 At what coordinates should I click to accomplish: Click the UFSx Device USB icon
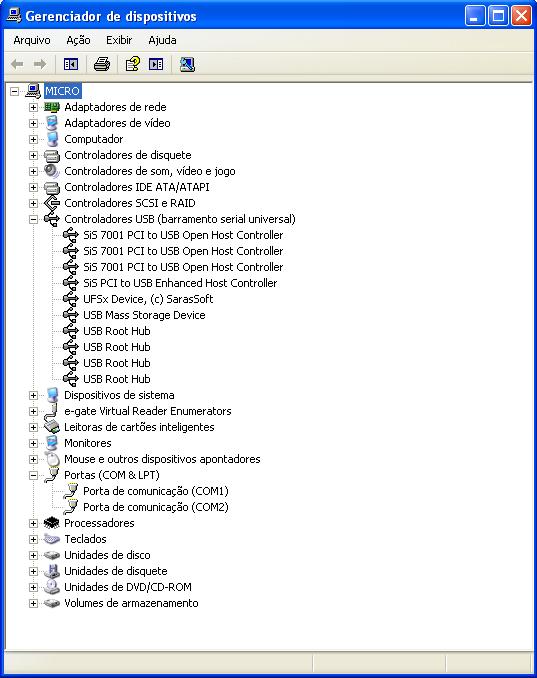(70, 299)
